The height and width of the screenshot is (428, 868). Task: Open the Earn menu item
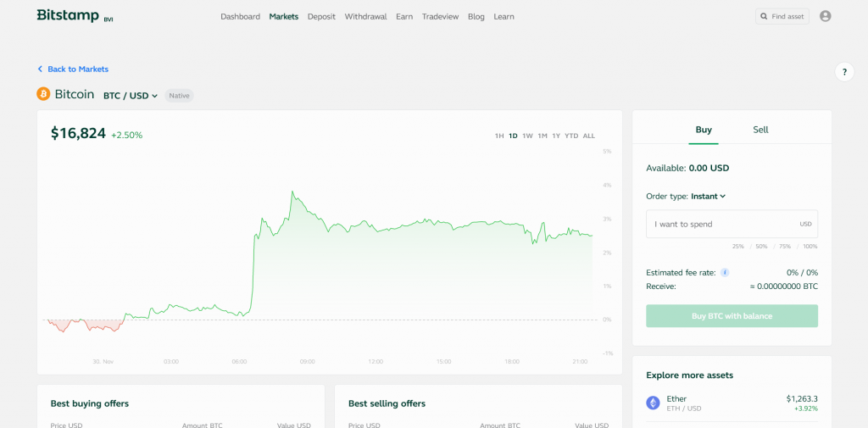point(404,17)
